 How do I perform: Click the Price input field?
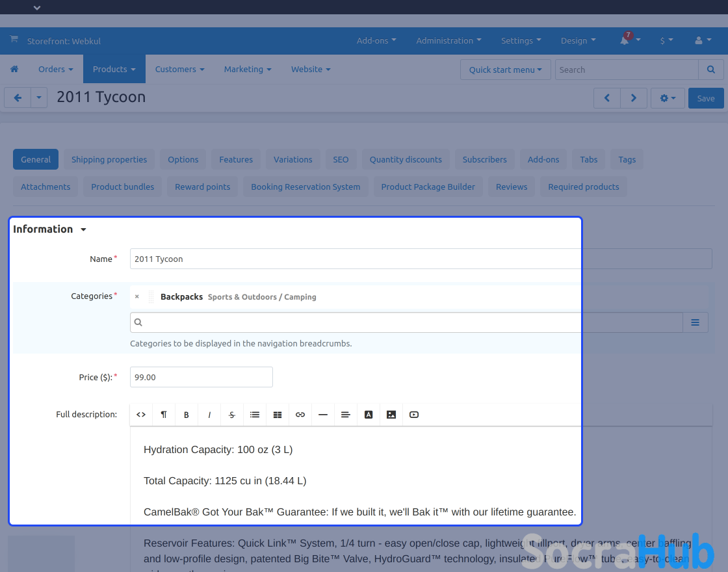click(201, 377)
